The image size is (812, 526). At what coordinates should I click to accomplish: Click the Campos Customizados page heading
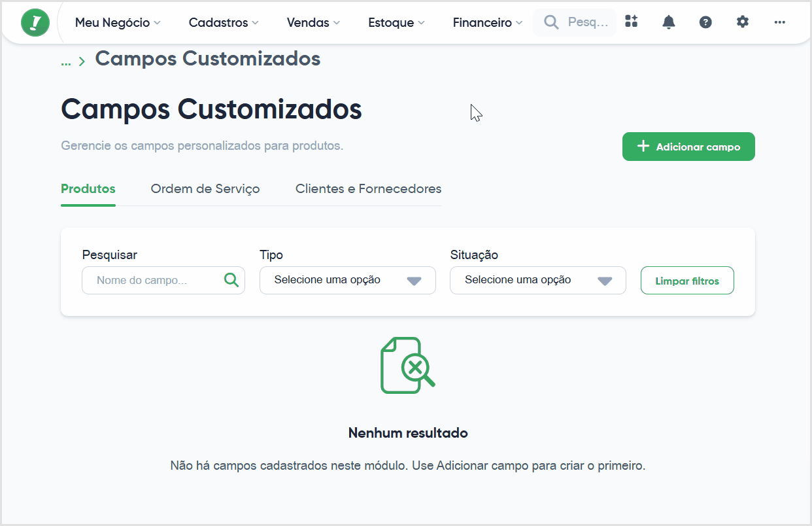(x=211, y=109)
